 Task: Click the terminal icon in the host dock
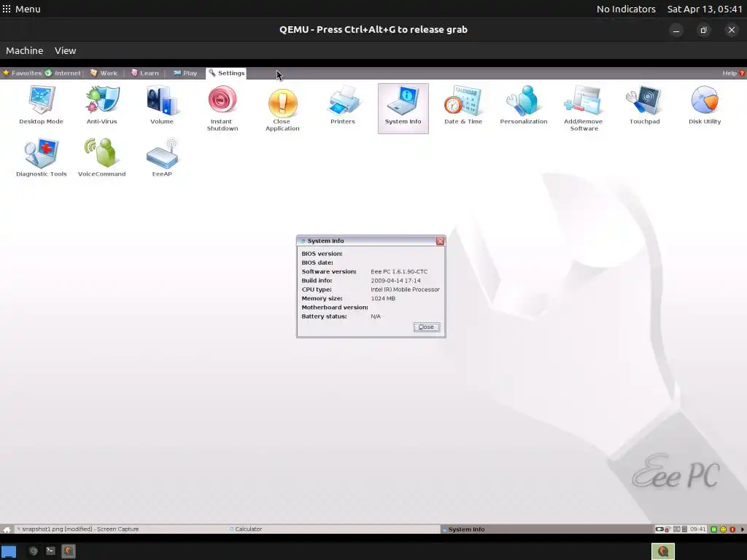click(x=50, y=551)
